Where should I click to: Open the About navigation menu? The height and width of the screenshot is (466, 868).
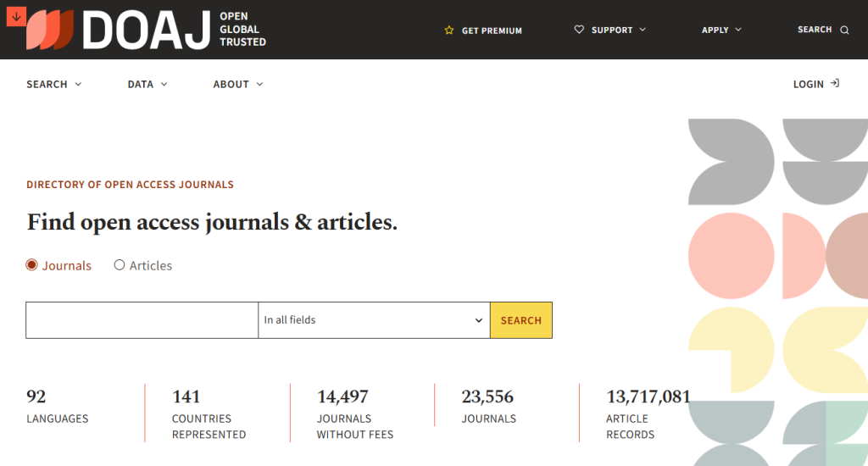coord(238,84)
